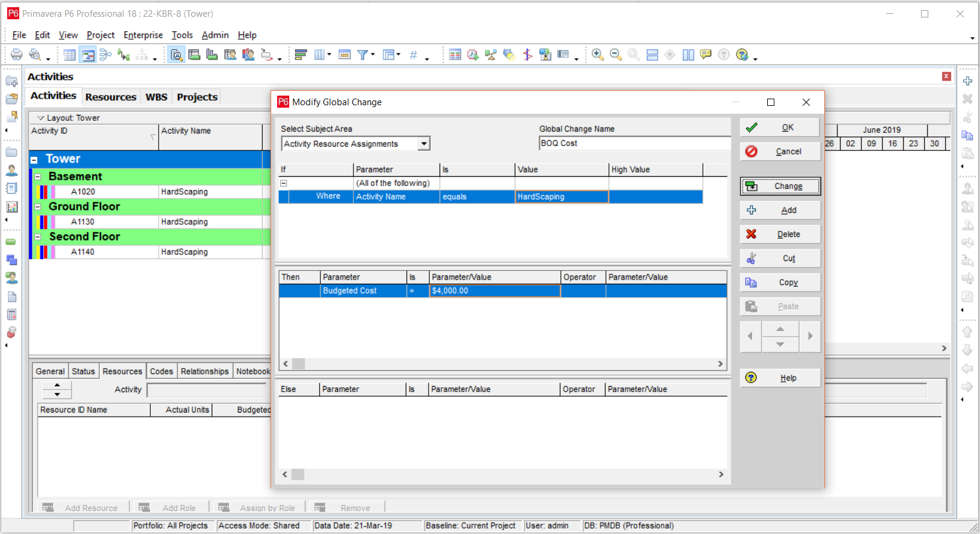
Task: Click the left arrow in Global Change dialog
Action: click(750, 336)
